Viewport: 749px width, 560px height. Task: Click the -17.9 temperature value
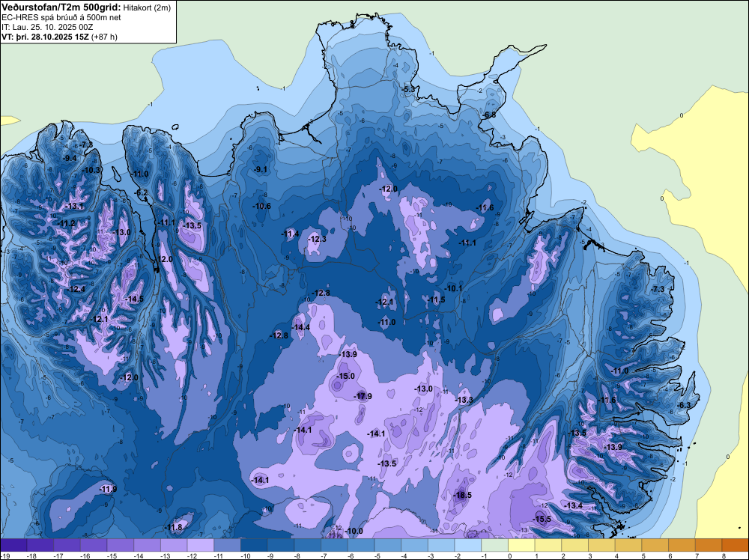[x=363, y=396]
